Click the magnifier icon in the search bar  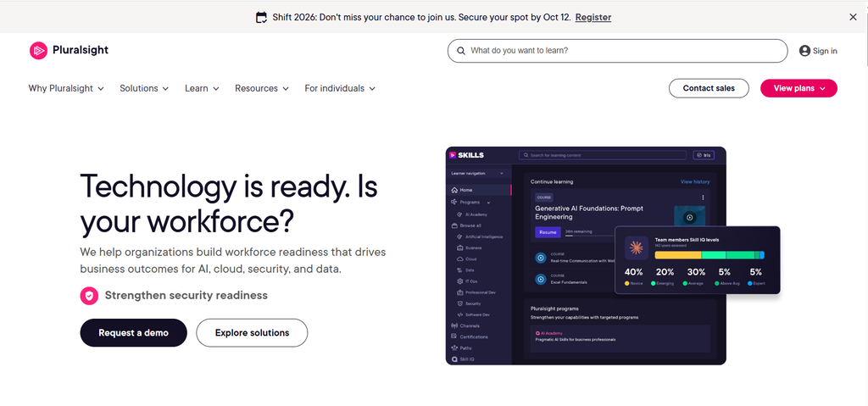[461, 51]
